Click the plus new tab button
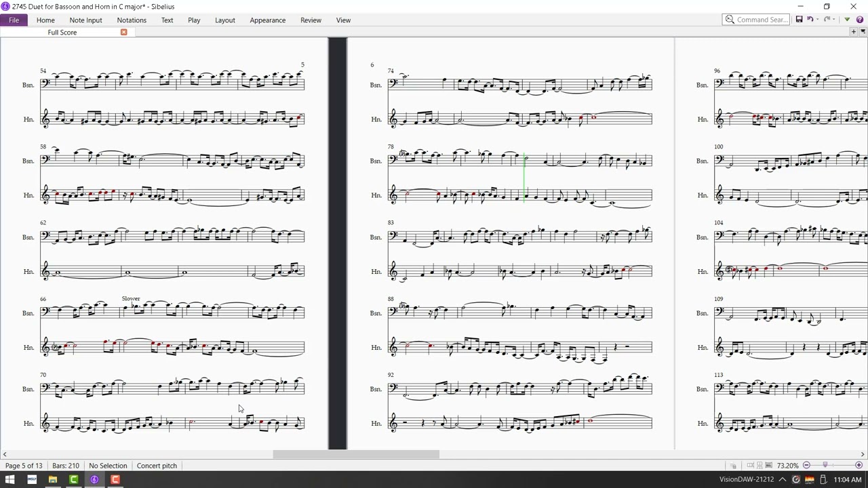Viewport: 868px width, 488px height. coord(853,32)
